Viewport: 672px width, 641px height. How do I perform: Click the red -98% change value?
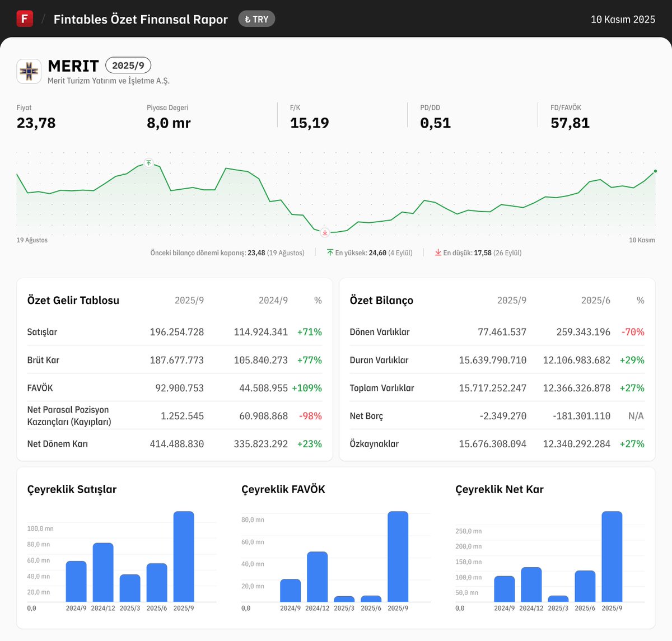click(x=311, y=416)
